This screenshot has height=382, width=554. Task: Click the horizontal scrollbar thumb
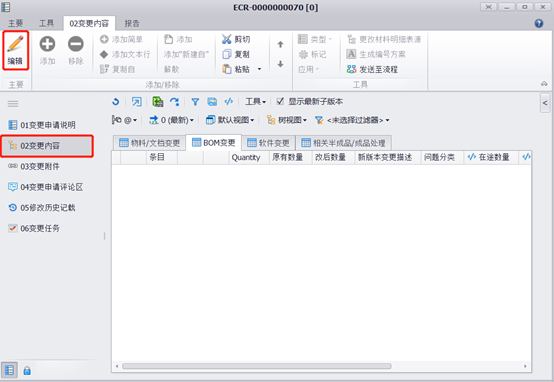click(257, 366)
